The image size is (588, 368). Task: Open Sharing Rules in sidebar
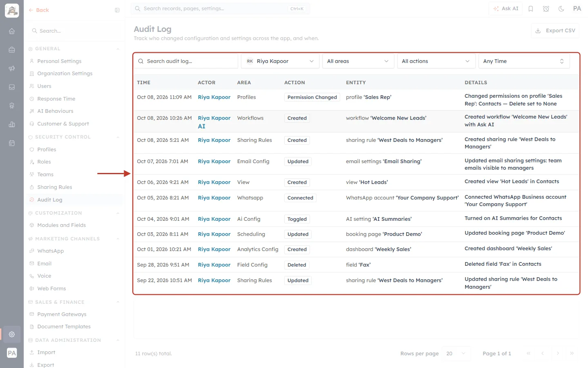coord(54,187)
